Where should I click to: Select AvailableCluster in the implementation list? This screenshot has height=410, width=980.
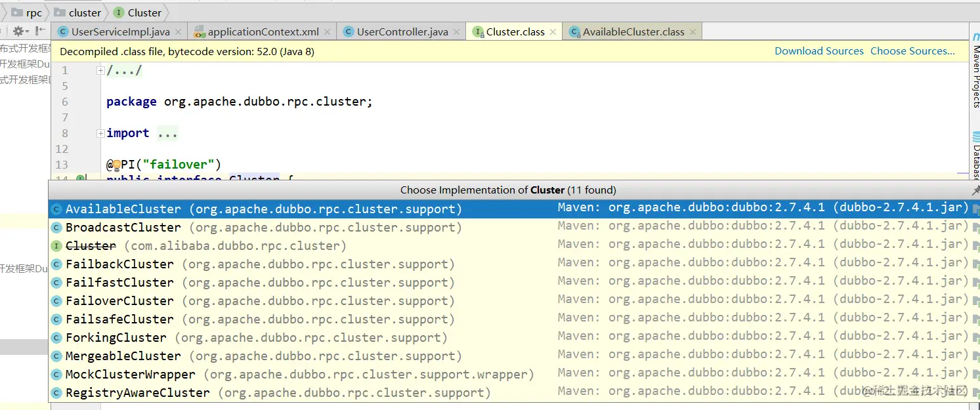pos(514,209)
